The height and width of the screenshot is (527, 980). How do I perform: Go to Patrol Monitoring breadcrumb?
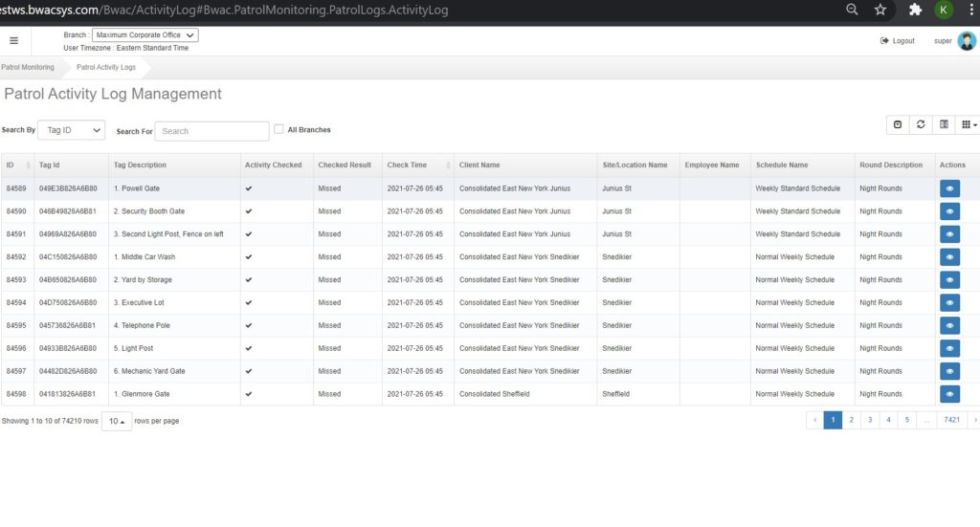(28, 68)
